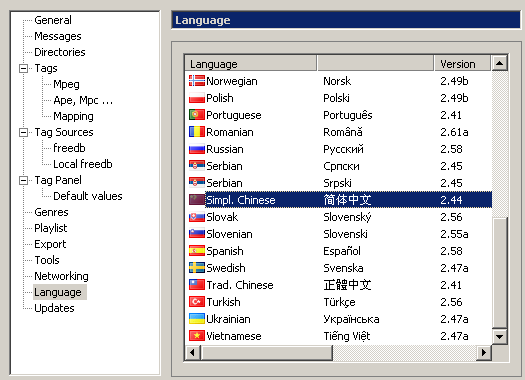Click version 2.61a in the Romanian row
Screen dimensions: 525x380
[454, 132]
